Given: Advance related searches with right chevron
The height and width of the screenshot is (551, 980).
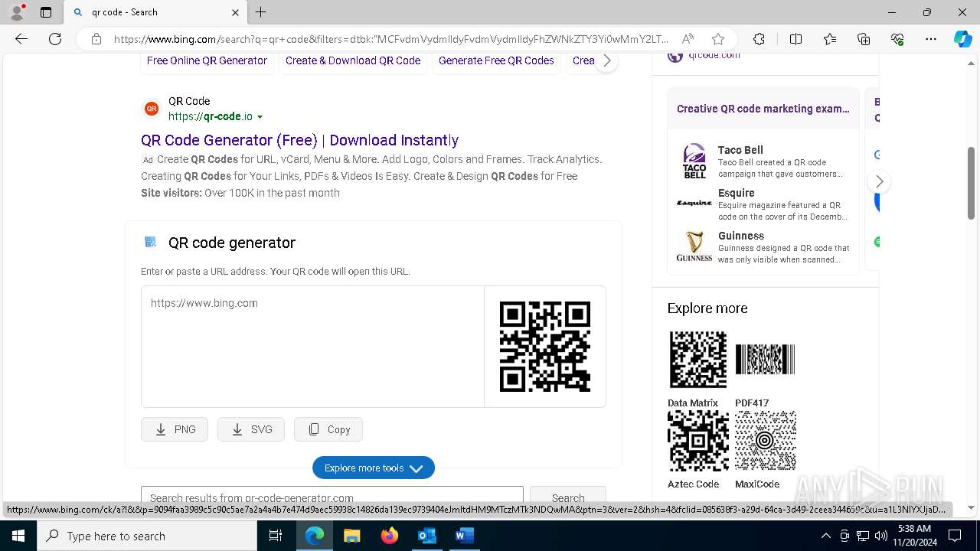Looking at the screenshot, I should (x=606, y=60).
